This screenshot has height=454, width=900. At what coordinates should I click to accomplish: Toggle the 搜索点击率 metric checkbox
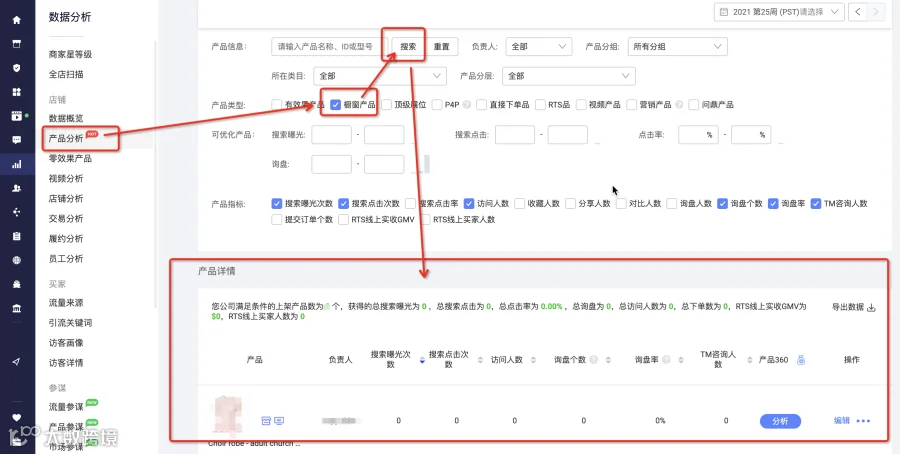[410, 204]
